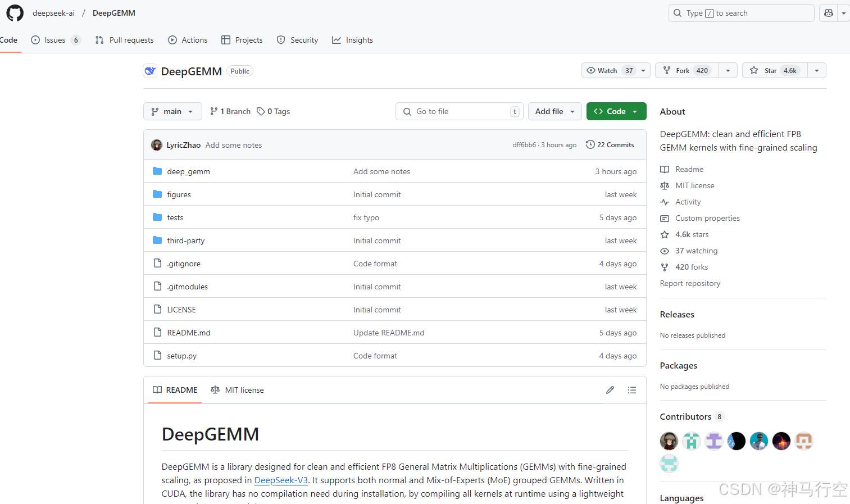Image resolution: width=850 pixels, height=504 pixels.
Task: Click the DeepGEMM breadcrumb link
Action: (114, 13)
